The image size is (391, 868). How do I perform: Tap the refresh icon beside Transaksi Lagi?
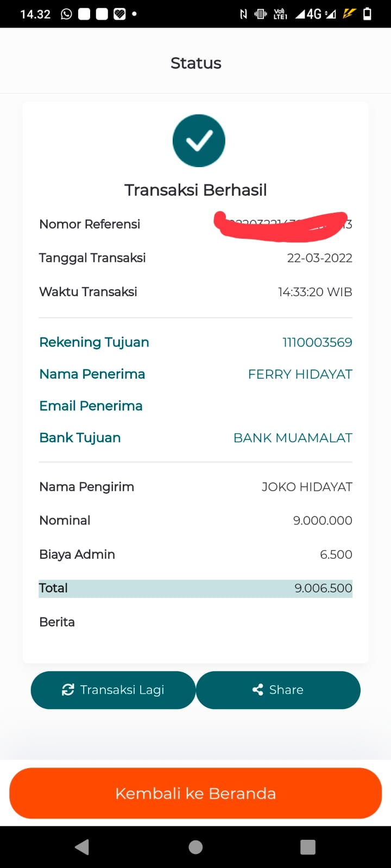[x=68, y=690]
